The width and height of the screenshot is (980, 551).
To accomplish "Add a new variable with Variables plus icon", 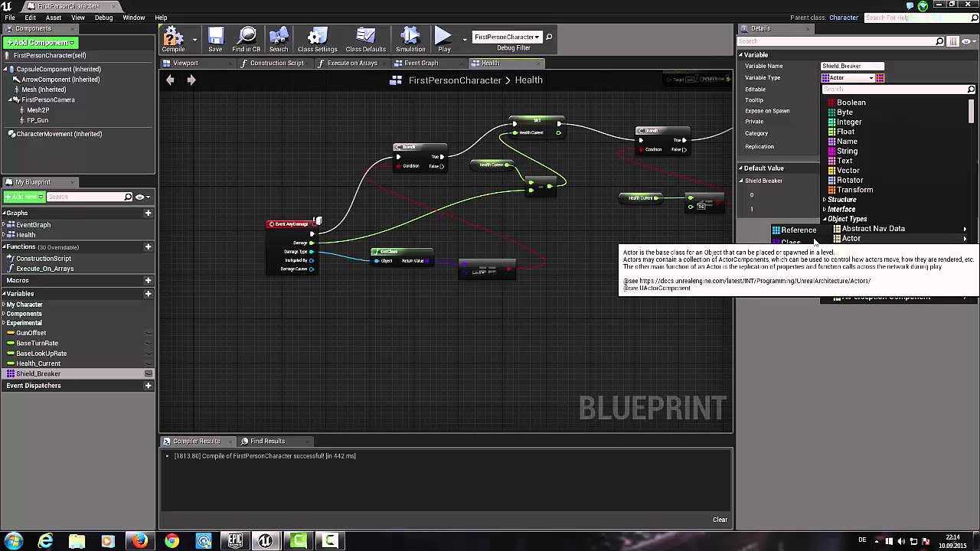I will point(148,294).
